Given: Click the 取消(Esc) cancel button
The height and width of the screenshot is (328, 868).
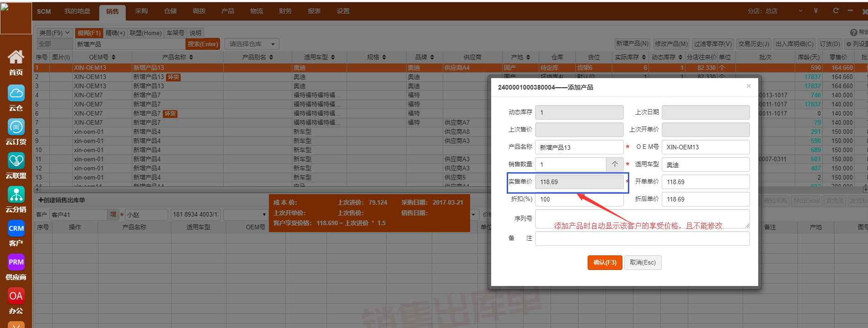Looking at the screenshot, I should tap(643, 263).
